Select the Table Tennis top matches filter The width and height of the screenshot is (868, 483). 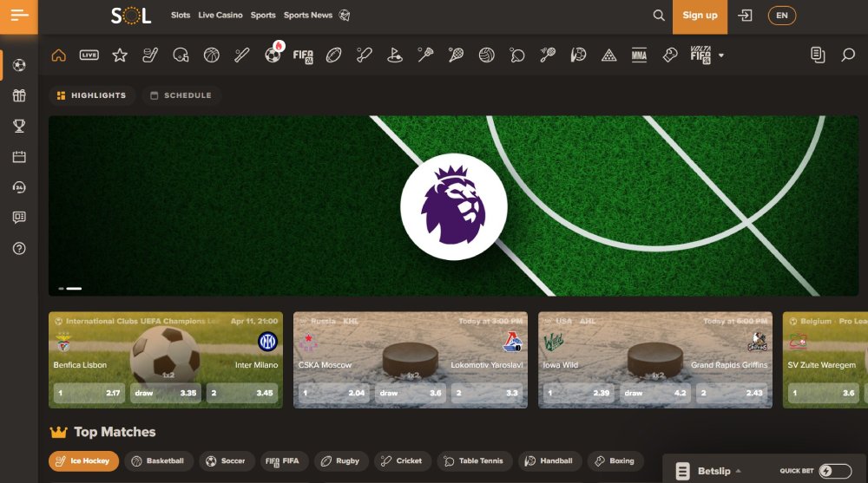(x=475, y=460)
